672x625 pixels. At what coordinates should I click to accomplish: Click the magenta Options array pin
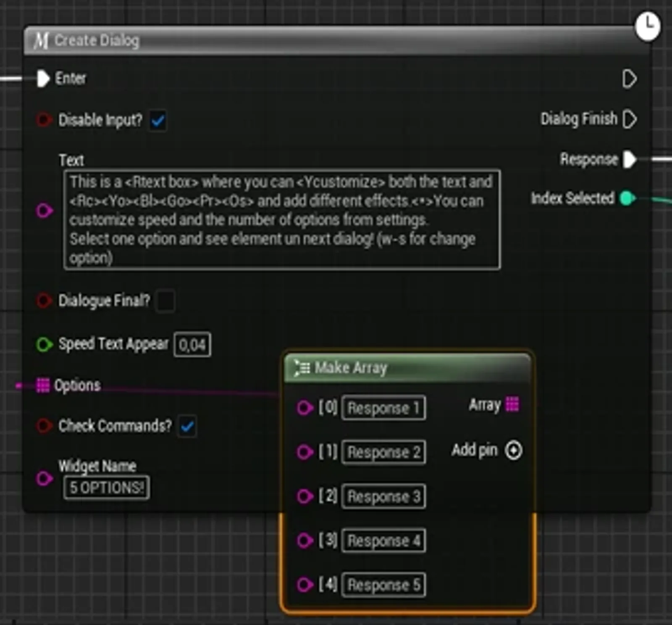(x=43, y=385)
